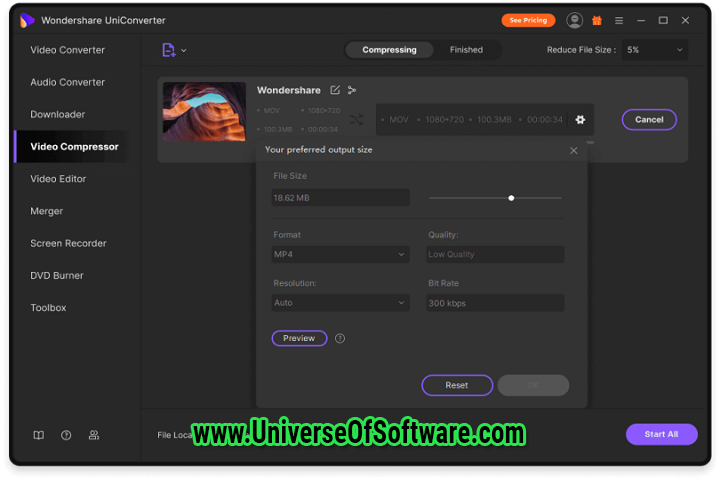Click the Low Quality field
Viewport: 720px width, 480px height.
coord(495,254)
